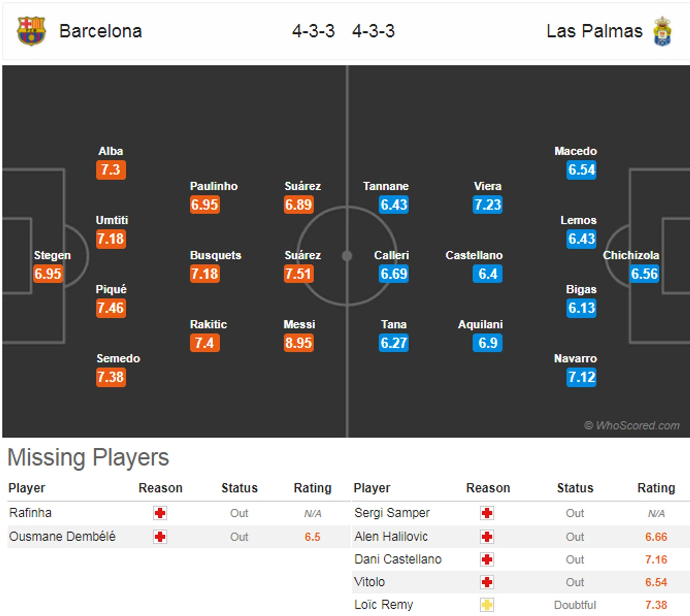Click Ousmane Dembélé's injury cross icon
The image size is (690, 616).
[x=160, y=537]
